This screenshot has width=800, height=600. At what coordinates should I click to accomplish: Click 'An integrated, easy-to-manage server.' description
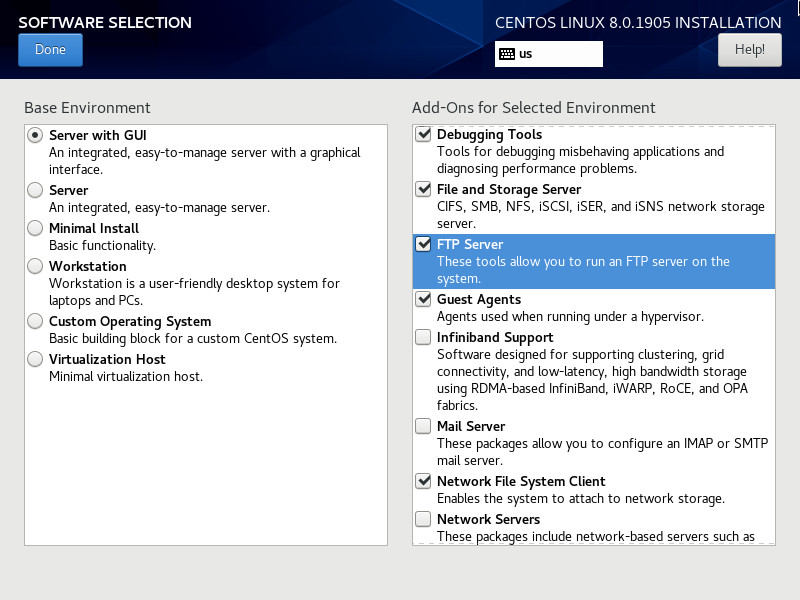point(160,208)
